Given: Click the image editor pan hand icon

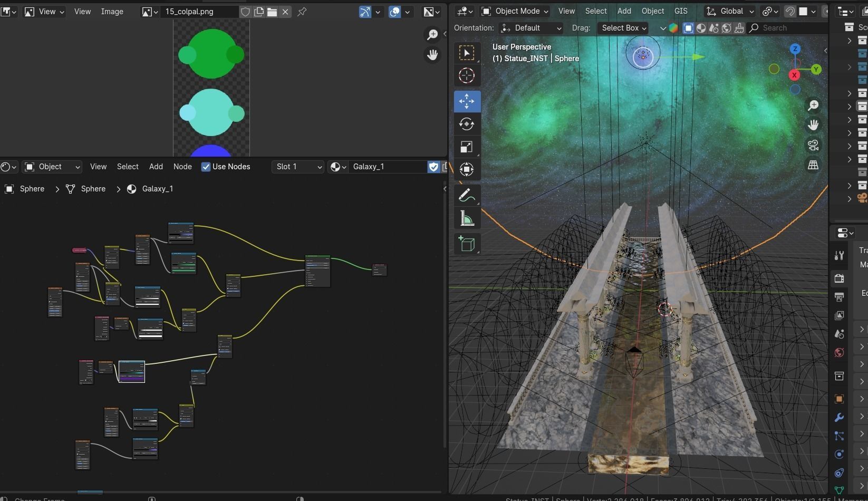Looking at the screenshot, I should [432, 54].
